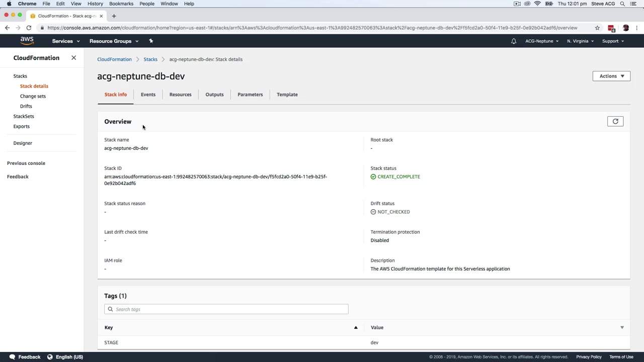The height and width of the screenshot is (362, 644).
Task: Reload the page with the browser refresh icon
Action: [29, 28]
